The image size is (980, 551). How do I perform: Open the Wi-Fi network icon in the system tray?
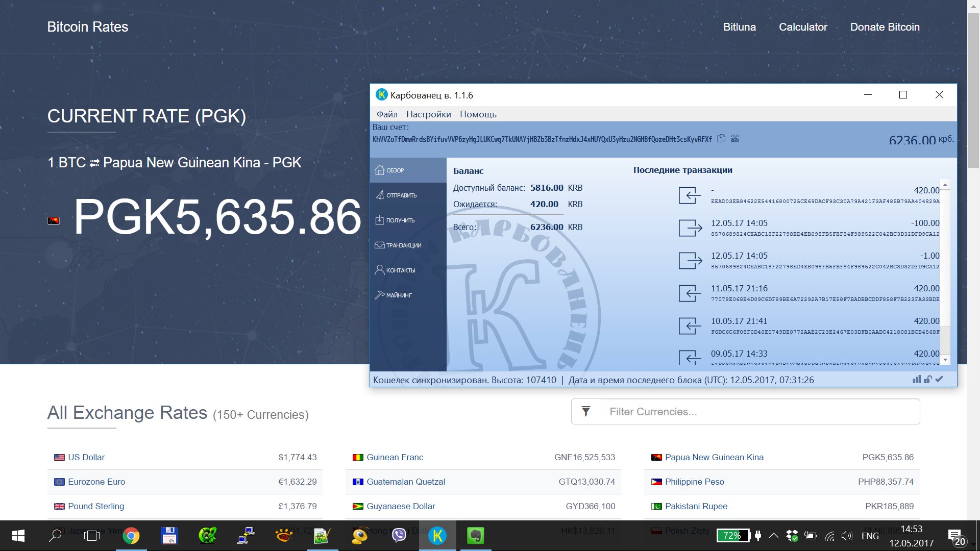click(829, 536)
